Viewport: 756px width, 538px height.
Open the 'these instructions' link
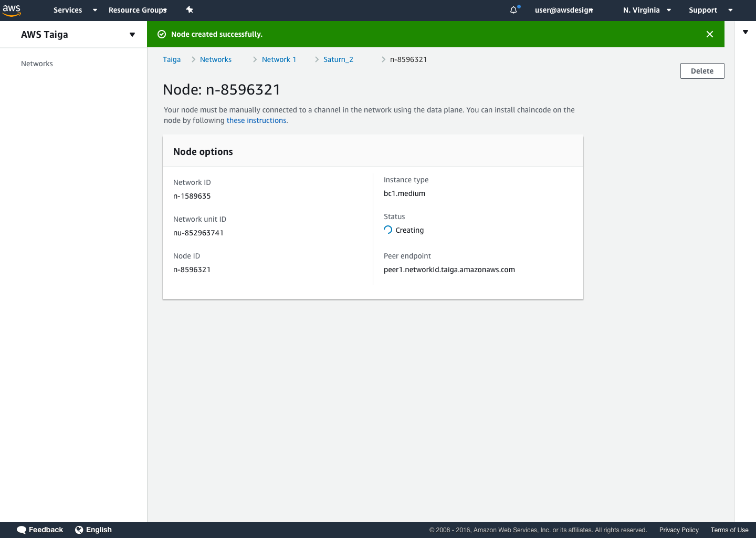coord(257,120)
